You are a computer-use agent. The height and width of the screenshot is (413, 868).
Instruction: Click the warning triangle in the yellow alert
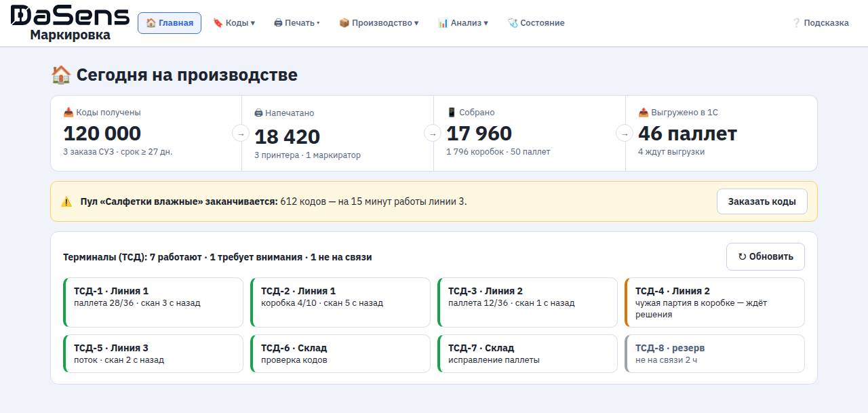click(66, 201)
